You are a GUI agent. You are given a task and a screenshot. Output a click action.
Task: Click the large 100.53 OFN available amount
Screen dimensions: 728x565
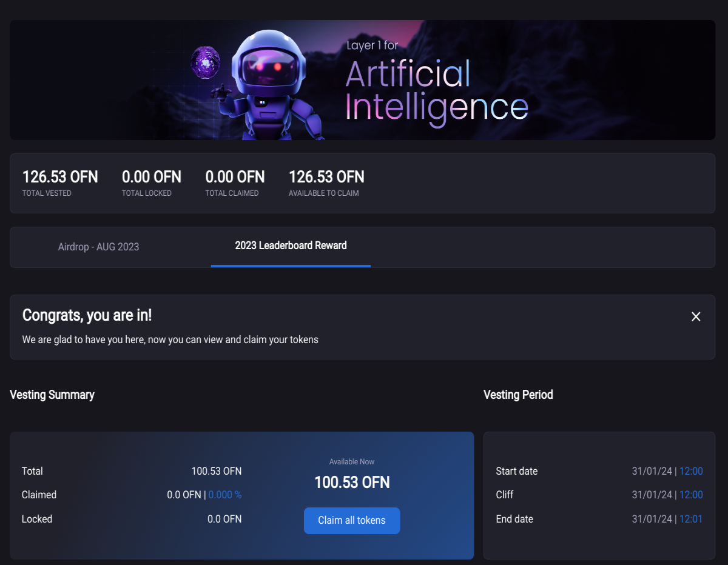tap(352, 483)
